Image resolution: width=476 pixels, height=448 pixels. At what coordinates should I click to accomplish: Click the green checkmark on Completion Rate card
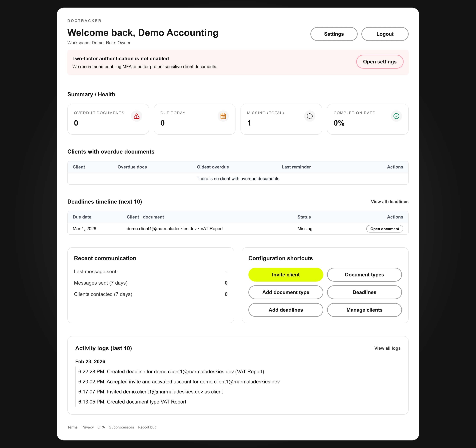396,116
